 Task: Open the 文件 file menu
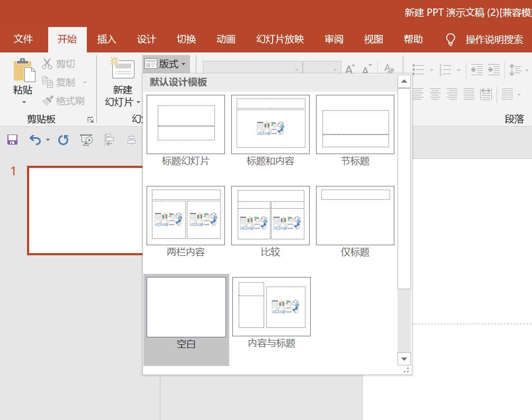[x=23, y=39]
